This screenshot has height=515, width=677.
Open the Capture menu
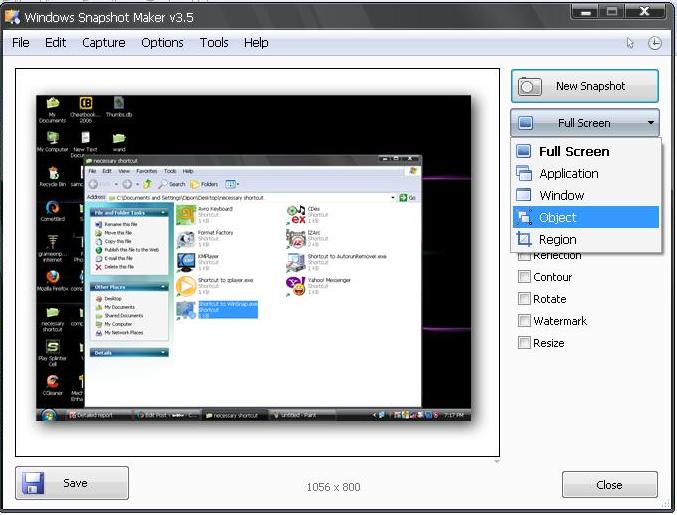(104, 43)
